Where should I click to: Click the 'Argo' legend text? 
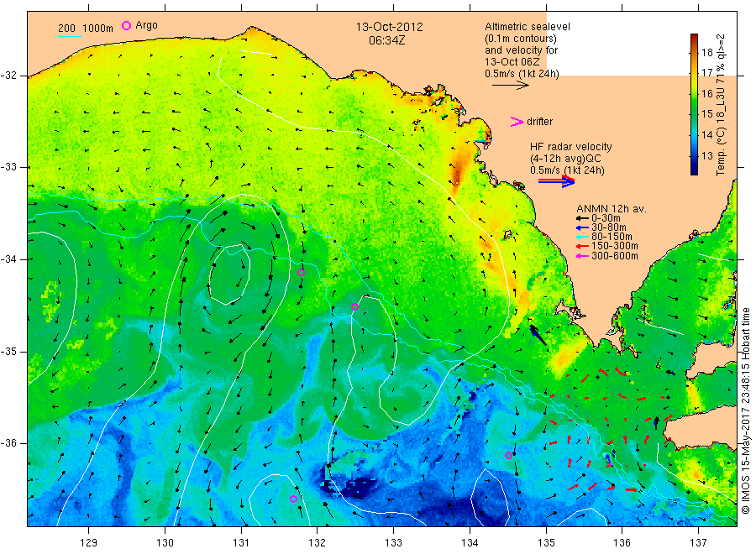(146, 25)
